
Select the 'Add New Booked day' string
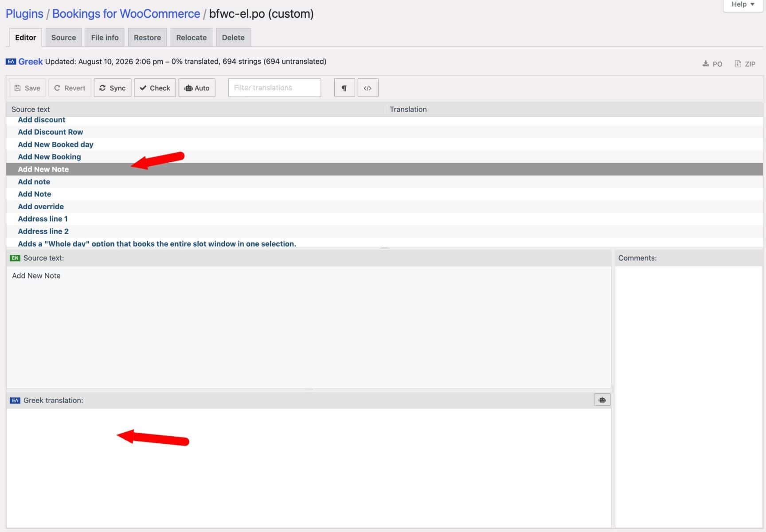384,145
